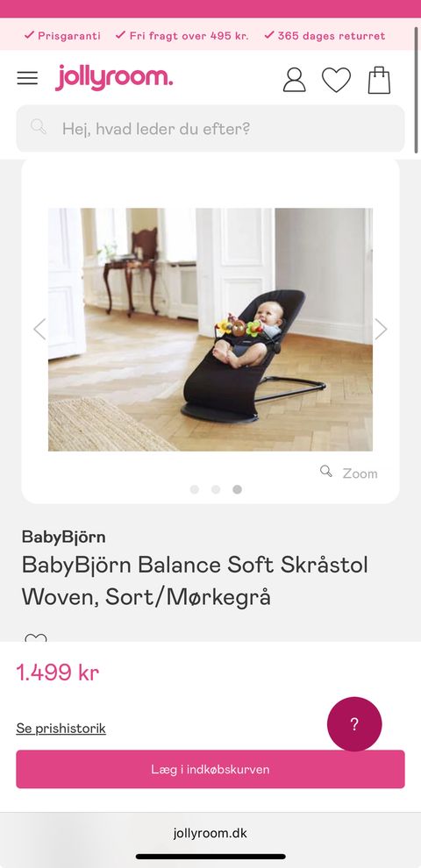This screenshot has width=421, height=868.
Task: Open the shopping bag cart icon
Action: (x=380, y=81)
